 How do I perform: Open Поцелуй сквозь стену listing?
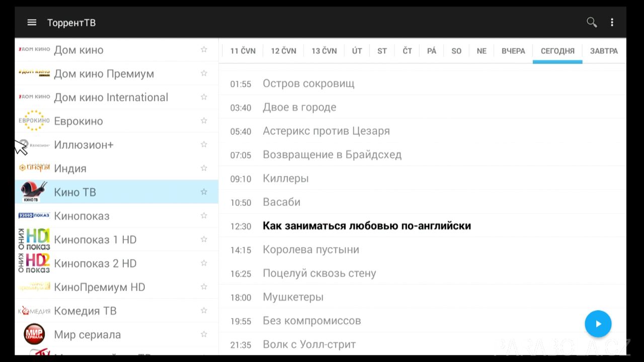click(423, 273)
